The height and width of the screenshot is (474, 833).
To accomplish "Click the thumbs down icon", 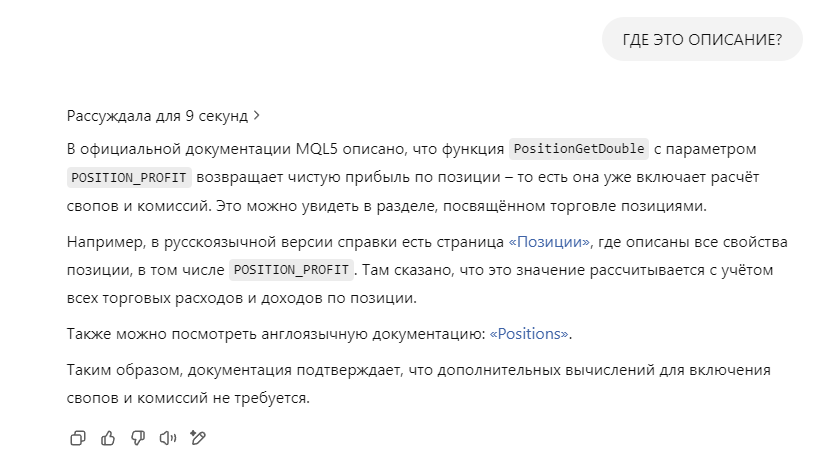I will coord(138,438).
